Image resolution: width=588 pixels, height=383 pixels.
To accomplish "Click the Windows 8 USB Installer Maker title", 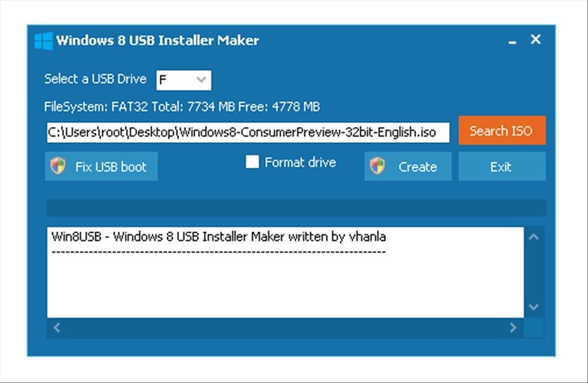I will click(157, 40).
